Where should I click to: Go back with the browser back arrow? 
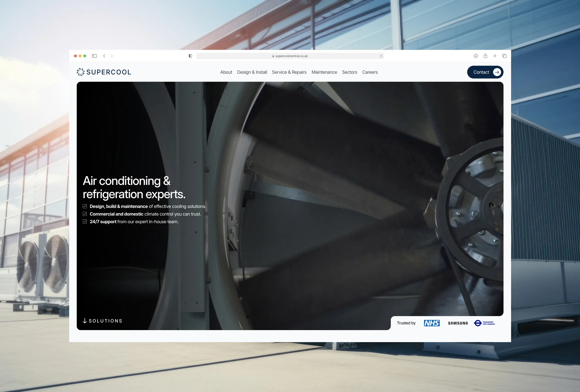tap(104, 56)
